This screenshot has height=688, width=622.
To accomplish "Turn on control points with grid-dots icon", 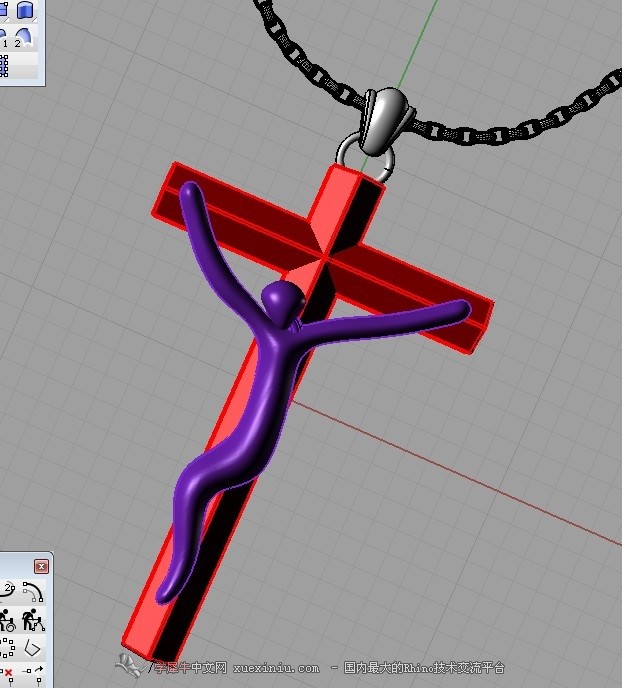I will coord(4,66).
